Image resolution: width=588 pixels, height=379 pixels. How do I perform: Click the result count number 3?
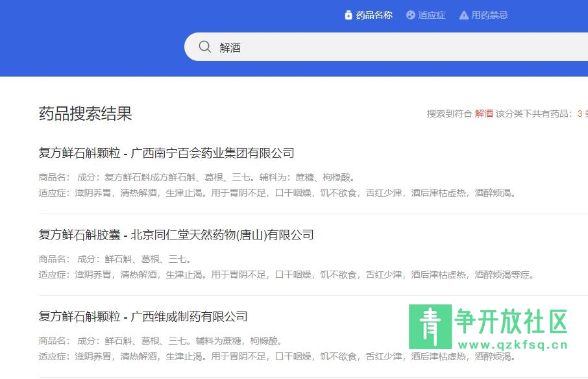click(x=580, y=114)
